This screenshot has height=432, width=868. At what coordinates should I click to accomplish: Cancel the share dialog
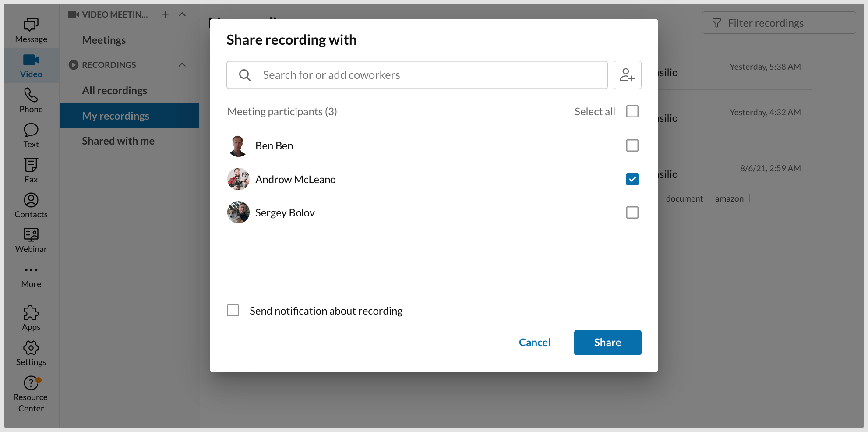pos(535,342)
